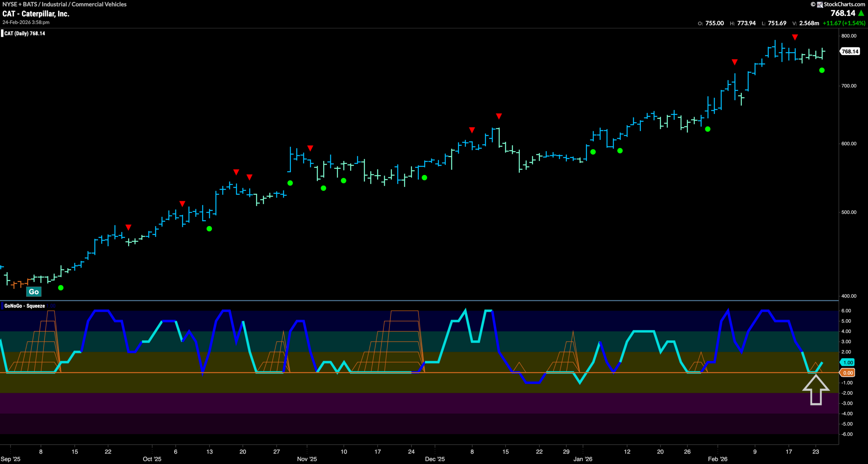The image size is (868, 464).
Task: Click the 'Oct '25' date axis label
Action: [152, 459]
